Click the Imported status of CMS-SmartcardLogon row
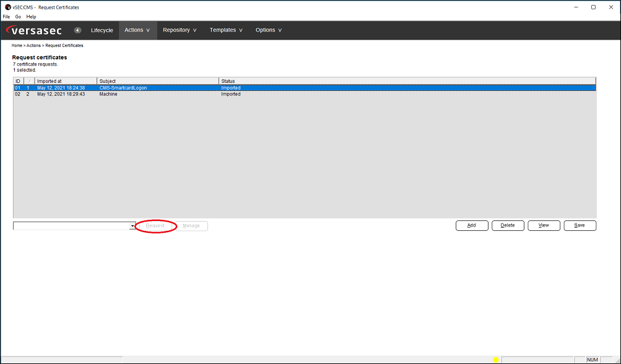This screenshot has width=621, height=364. pyautogui.click(x=231, y=88)
